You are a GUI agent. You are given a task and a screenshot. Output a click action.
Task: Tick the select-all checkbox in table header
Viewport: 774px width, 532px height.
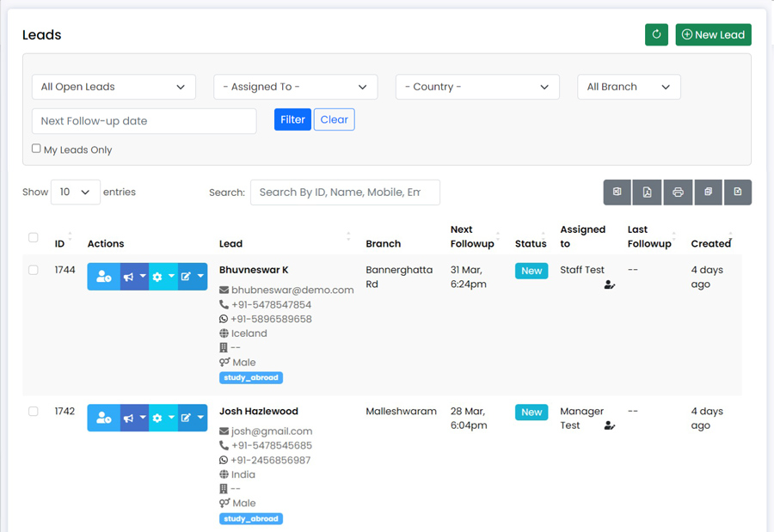(33, 237)
